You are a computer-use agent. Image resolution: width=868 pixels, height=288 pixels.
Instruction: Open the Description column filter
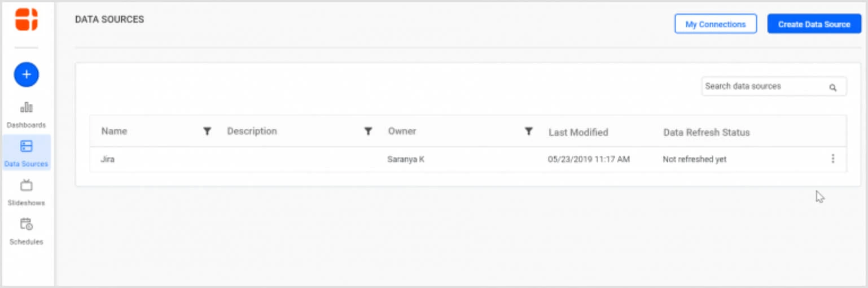368,132
